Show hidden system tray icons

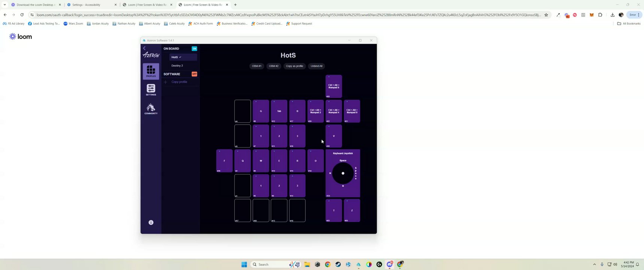[x=594, y=264]
